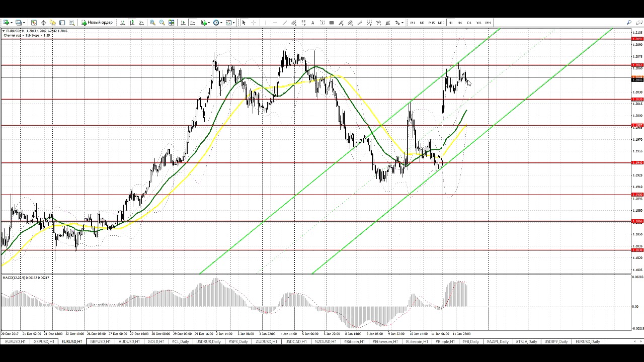Expand the Indicators dropdown arrow
The width and height of the screenshot is (644, 362).
(209, 23)
